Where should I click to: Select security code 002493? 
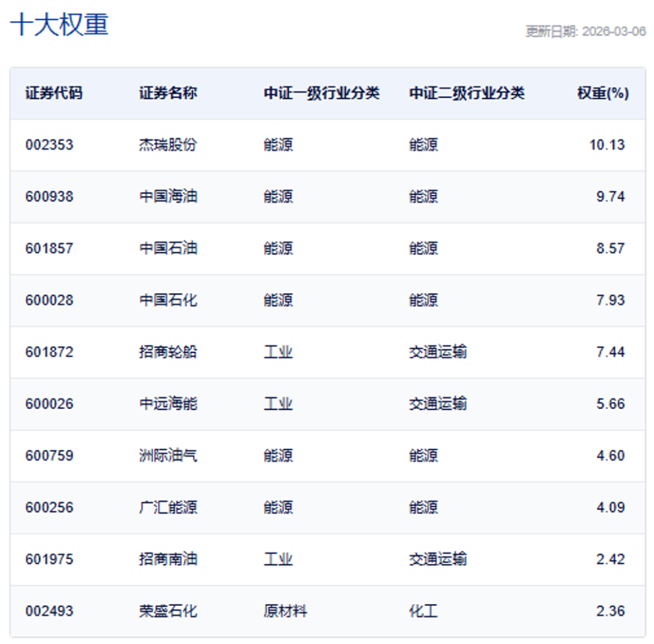coord(49,611)
